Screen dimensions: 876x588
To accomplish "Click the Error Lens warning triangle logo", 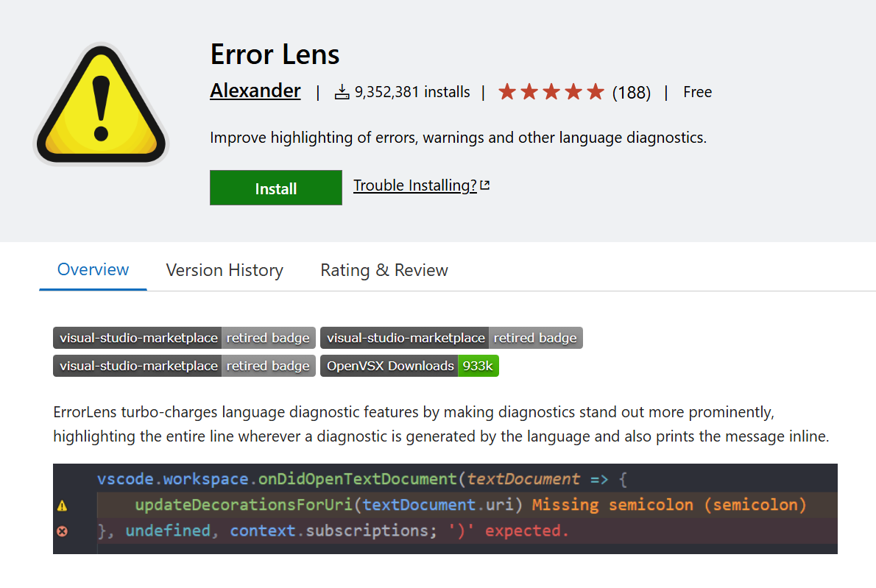I will tap(101, 104).
